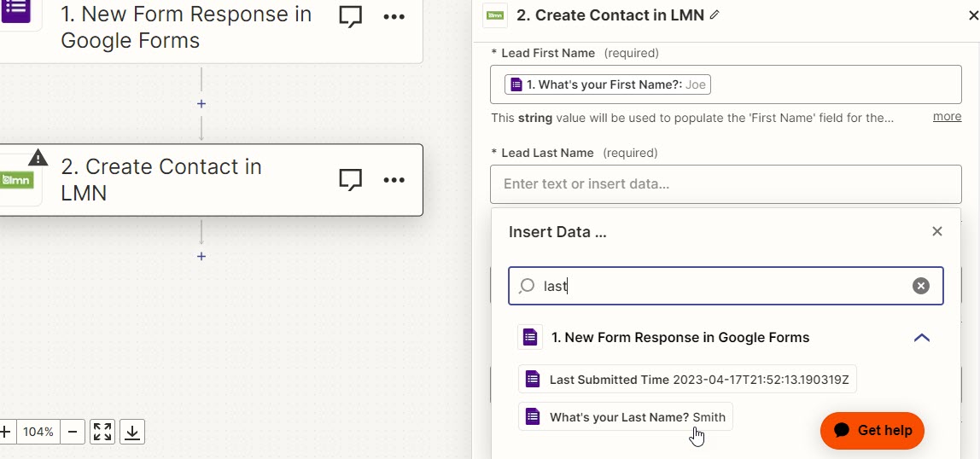980x459 pixels.
Task: Add step after Create Contact in LMN
Action: pos(201,256)
